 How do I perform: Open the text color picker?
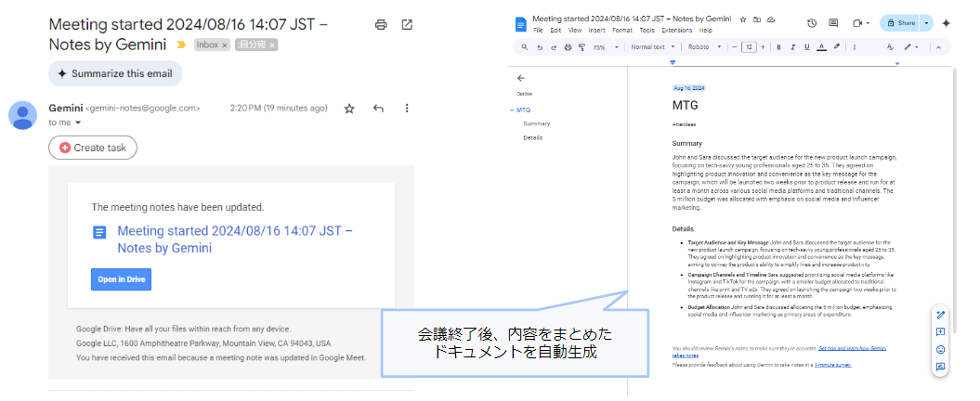821,46
